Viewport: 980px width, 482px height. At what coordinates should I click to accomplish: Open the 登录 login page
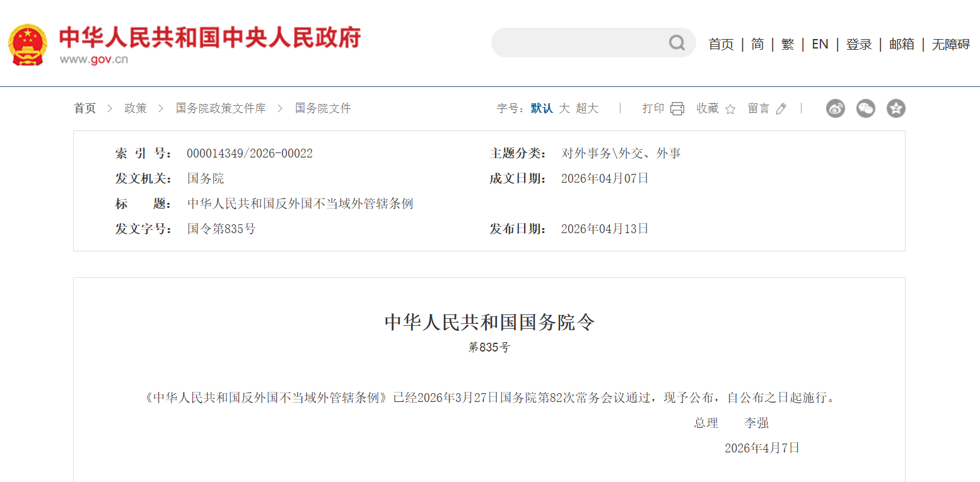858,43
